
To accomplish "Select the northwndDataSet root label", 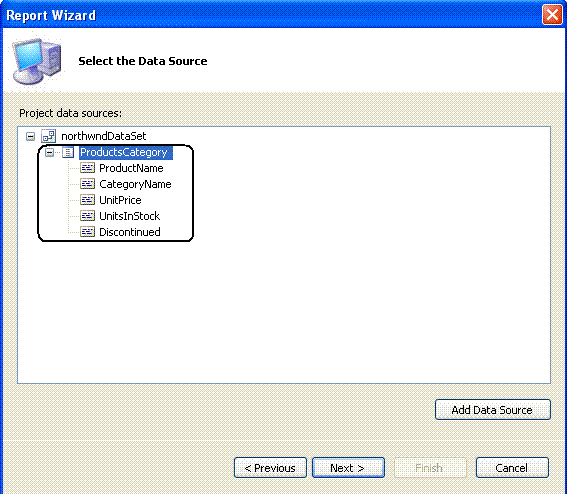I will 104,136.
